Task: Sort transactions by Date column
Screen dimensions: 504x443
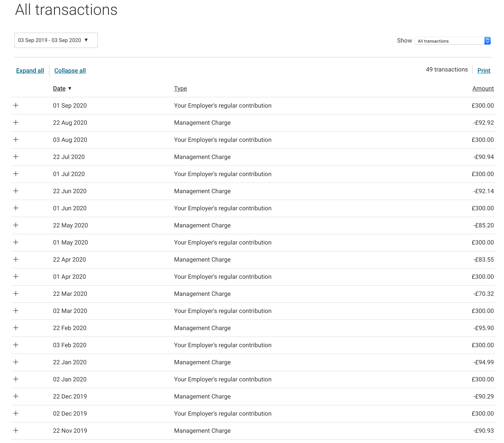Action: (59, 89)
